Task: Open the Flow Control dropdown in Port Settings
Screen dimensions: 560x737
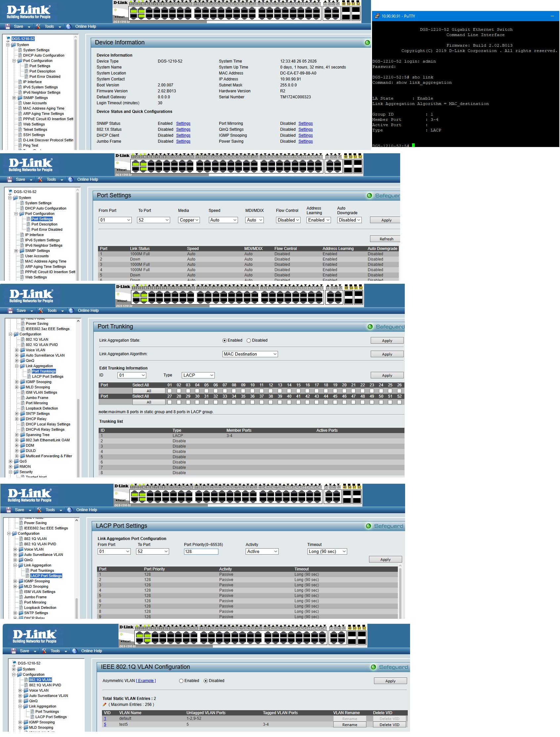Action: 288,220
